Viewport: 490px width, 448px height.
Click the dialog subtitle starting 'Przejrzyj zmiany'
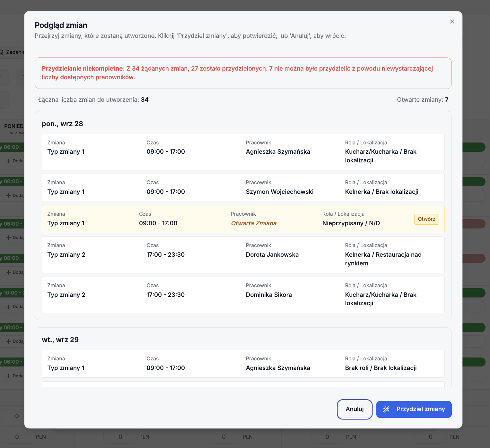190,36
